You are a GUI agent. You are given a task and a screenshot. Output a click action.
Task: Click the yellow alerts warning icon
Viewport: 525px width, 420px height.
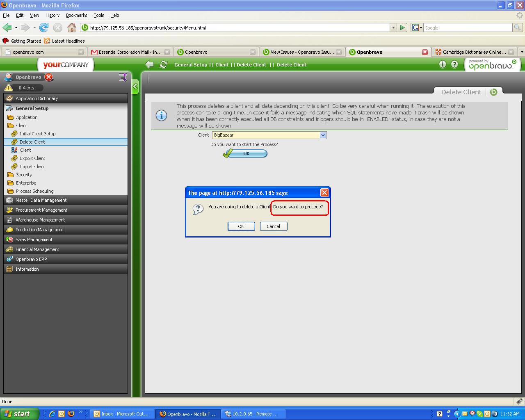(x=8, y=87)
